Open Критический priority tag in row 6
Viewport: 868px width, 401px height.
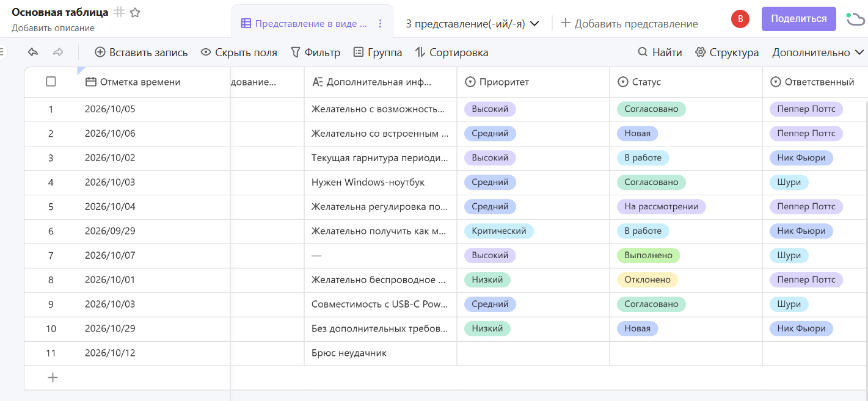[x=499, y=231]
